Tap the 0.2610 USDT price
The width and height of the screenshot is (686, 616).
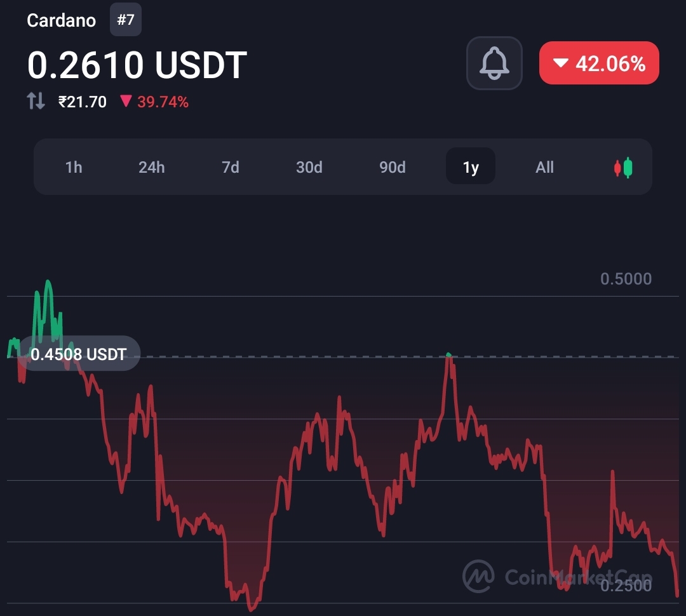[137, 65]
